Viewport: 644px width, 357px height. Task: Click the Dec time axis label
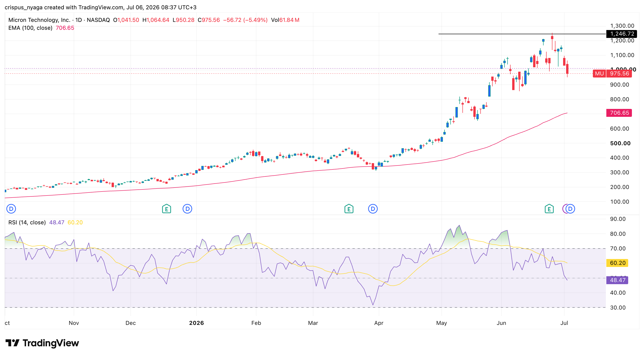[x=130, y=323]
